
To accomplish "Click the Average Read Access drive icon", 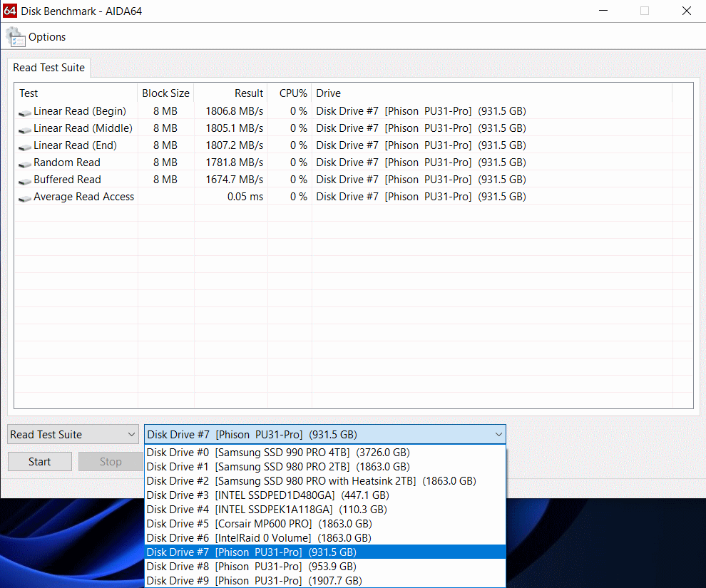I will [25, 197].
